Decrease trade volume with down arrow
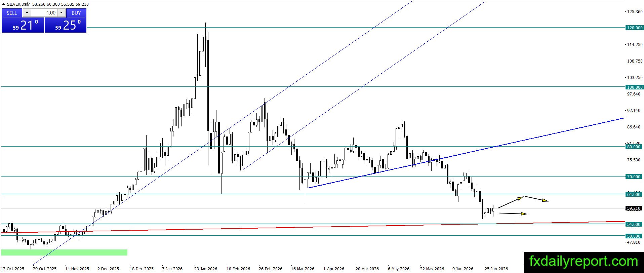Viewport: 644px width, 273px height. click(x=27, y=13)
